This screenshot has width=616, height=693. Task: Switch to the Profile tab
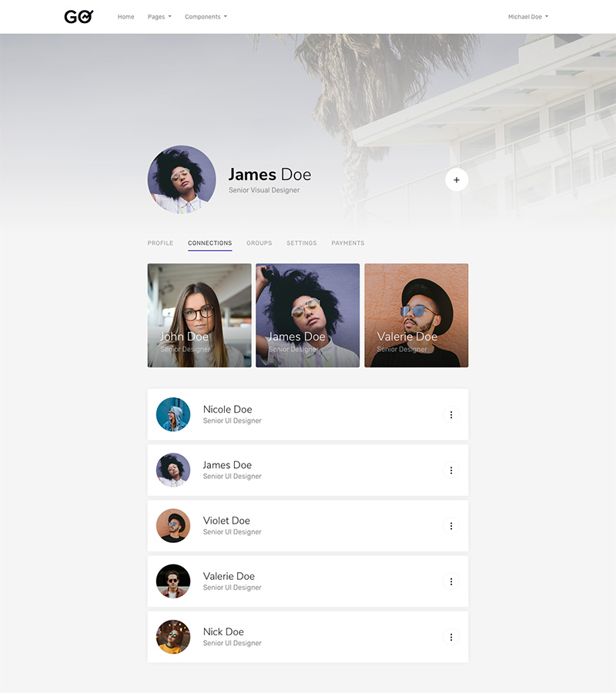[x=160, y=243]
